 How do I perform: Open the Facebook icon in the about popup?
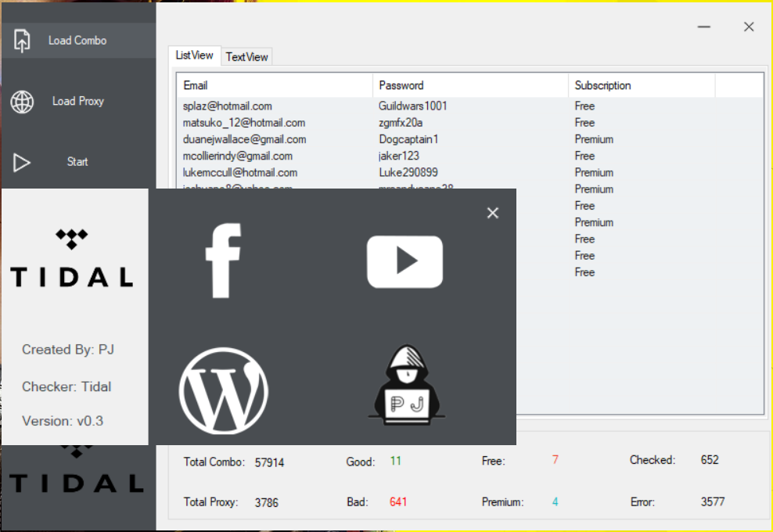[223, 261]
